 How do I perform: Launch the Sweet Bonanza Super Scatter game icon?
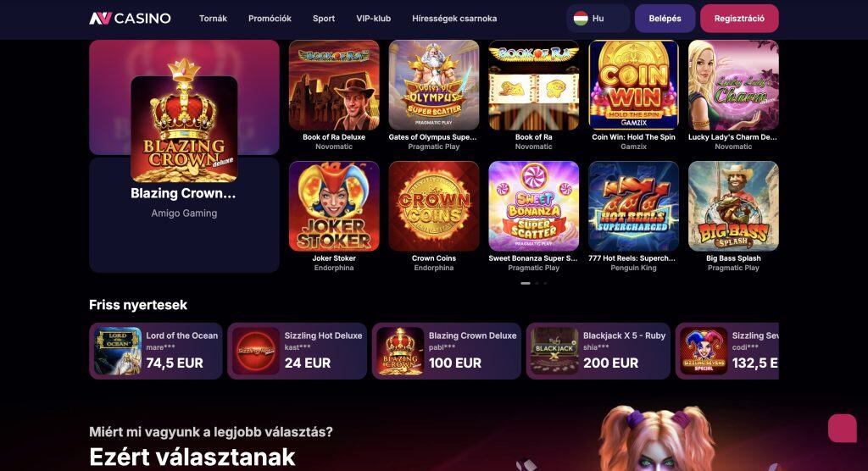[534, 206]
